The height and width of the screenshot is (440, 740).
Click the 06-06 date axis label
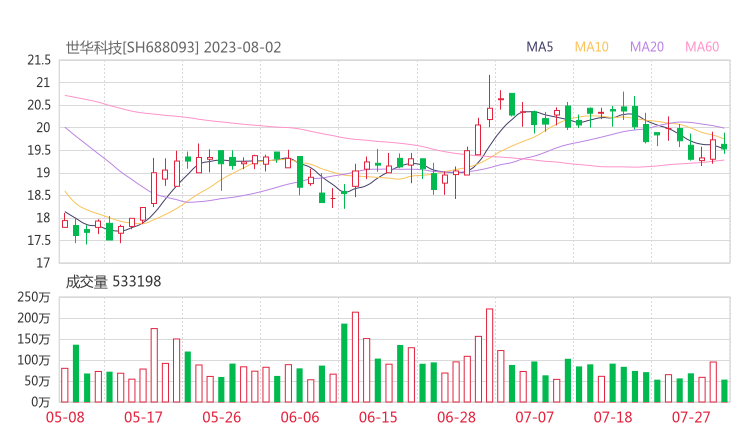[x=300, y=417]
